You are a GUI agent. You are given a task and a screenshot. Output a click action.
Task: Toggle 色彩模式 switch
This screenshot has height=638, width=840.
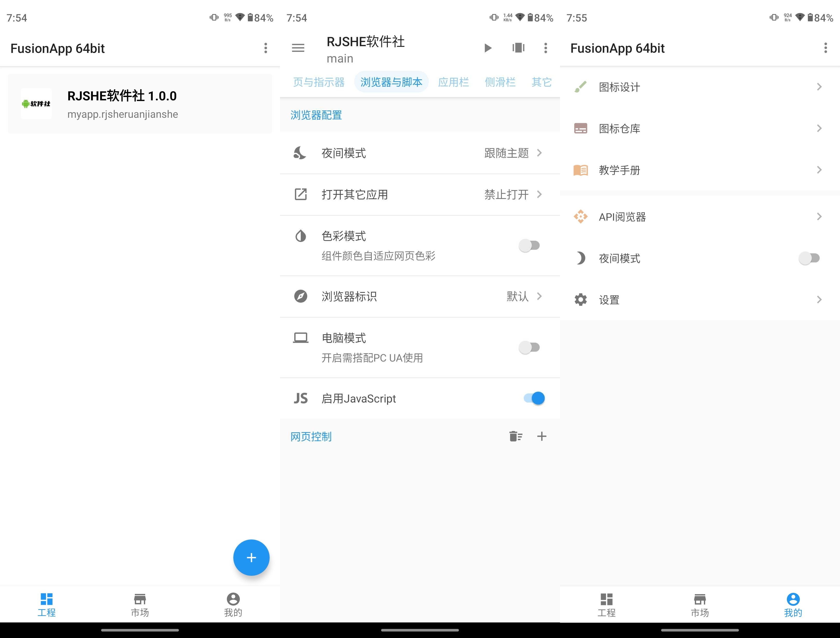click(529, 245)
